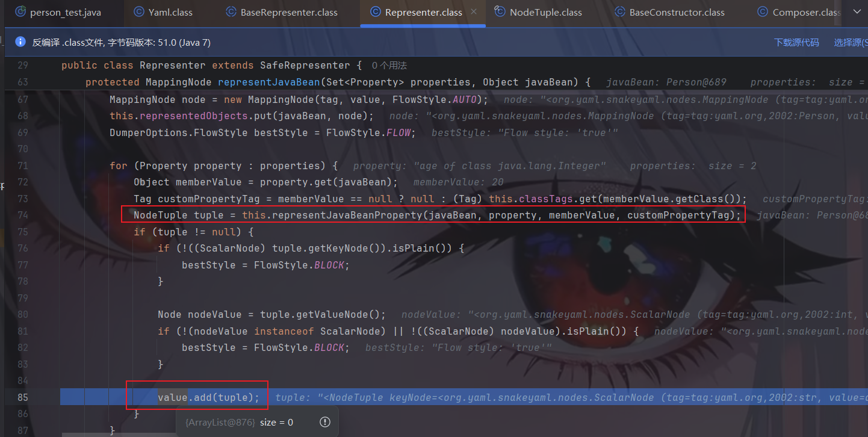
Task: Click 'SafeRepresenter' in the class declaration
Action: point(305,65)
